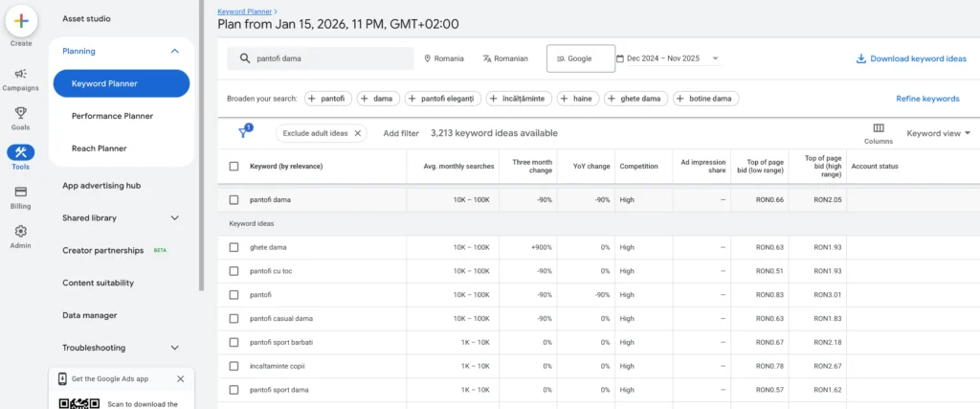The height and width of the screenshot is (409, 980).
Task: Add the 'pantofi eleganți' broaden suggestion
Action: (443, 99)
